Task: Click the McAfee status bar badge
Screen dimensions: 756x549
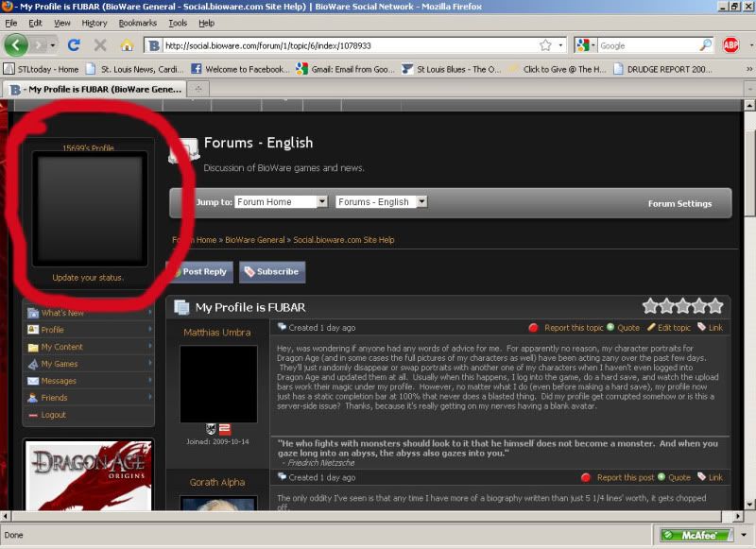Action: pos(696,535)
